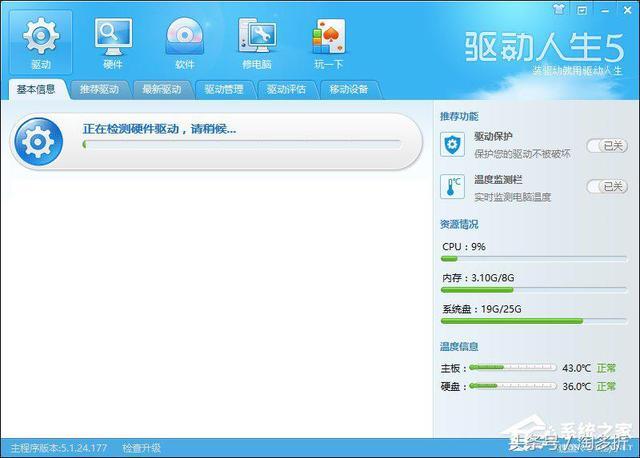640x458 pixels.
Task: Close the 驱动人生 window
Action: pyautogui.click(x=628, y=10)
